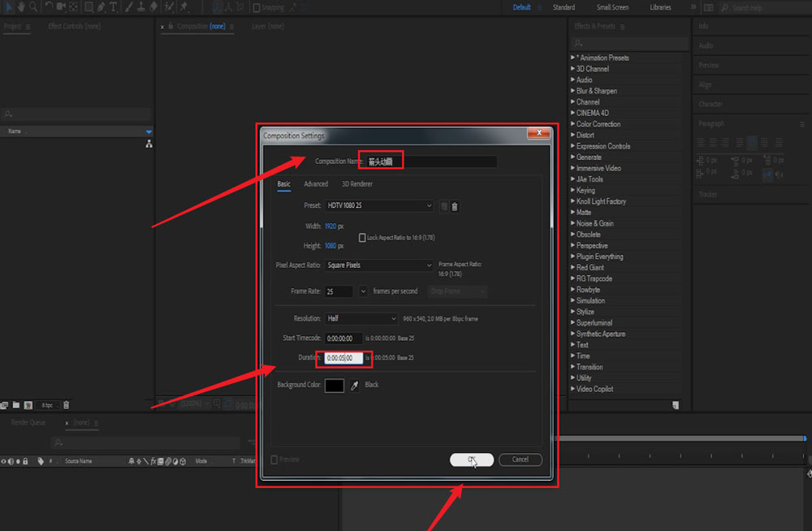Delete preset using trash icon in dialog

(x=455, y=206)
